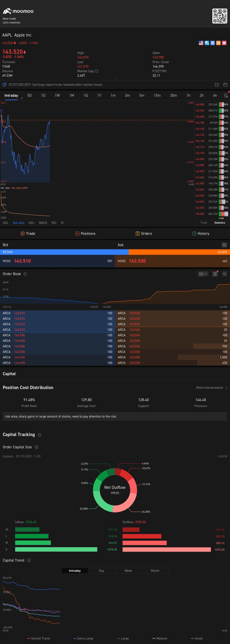The height and width of the screenshot is (644, 230).
Task: Open the exchange count (1) dropdown
Action: [x=203, y=274]
